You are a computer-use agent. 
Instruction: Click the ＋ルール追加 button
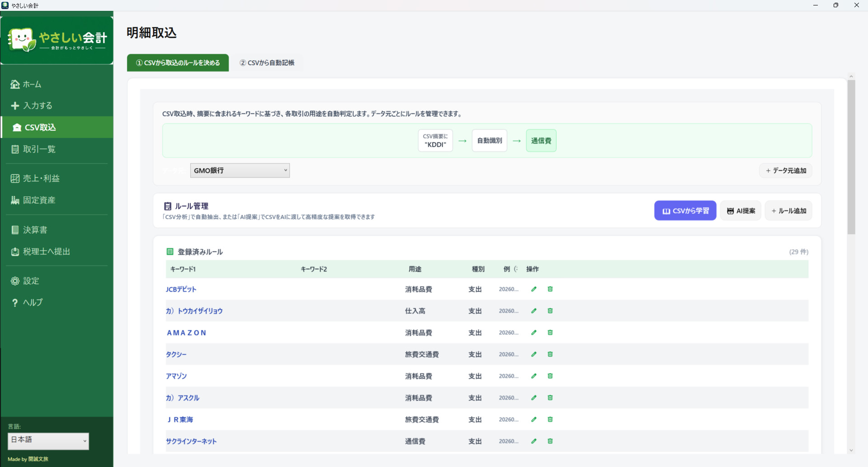(788, 211)
